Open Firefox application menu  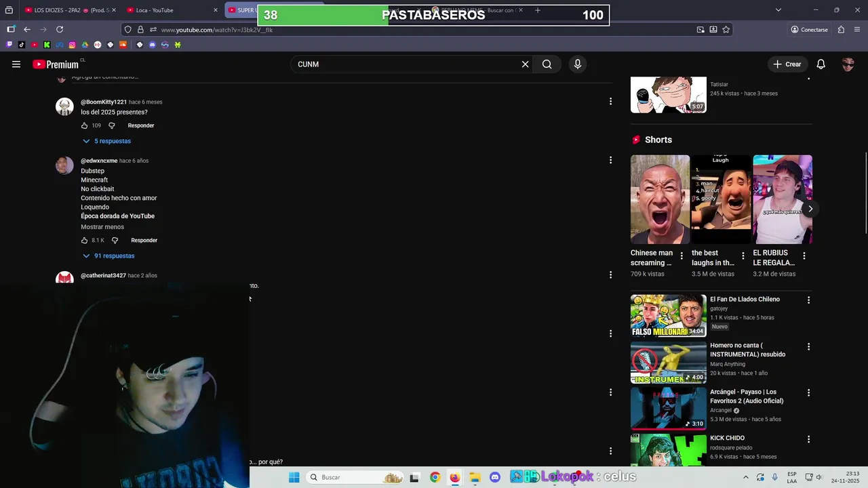tap(858, 30)
